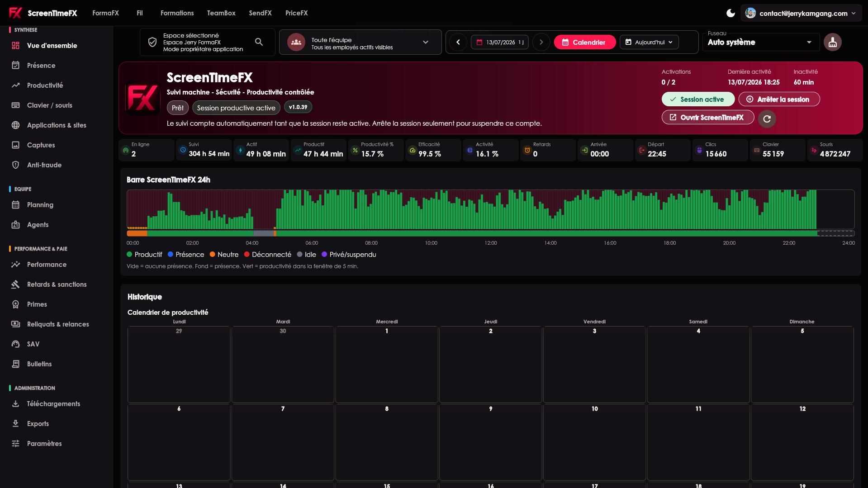Click the Départ 22:45 card

pos(662,150)
